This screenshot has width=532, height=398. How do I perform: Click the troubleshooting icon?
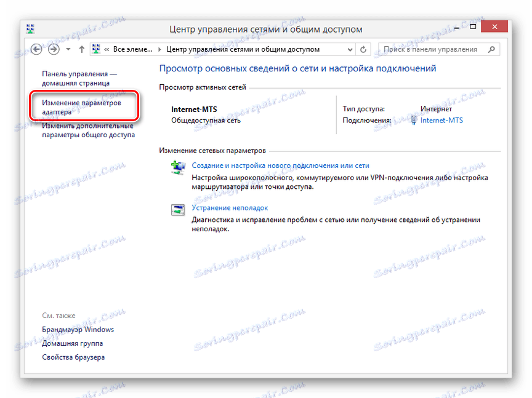coord(178,210)
